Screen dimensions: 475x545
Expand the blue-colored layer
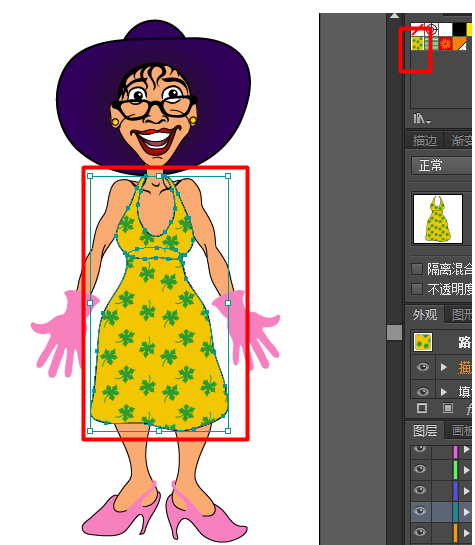point(467,491)
